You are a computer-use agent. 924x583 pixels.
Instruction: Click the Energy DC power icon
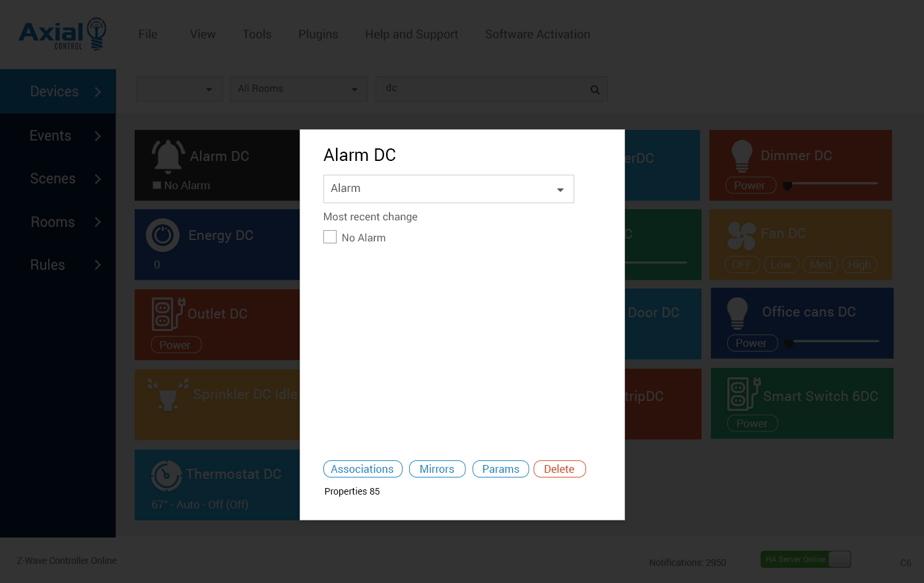click(162, 235)
